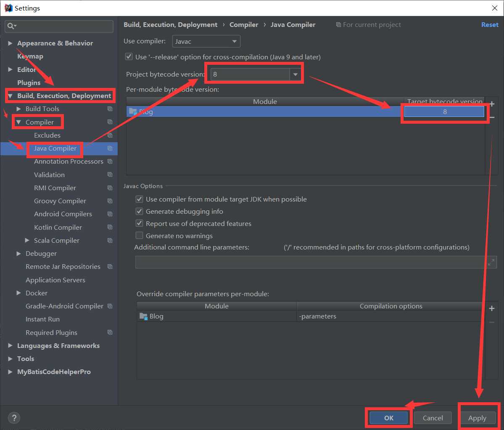Select Annotation Processors settings
The height and width of the screenshot is (430, 504).
[69, 162]
